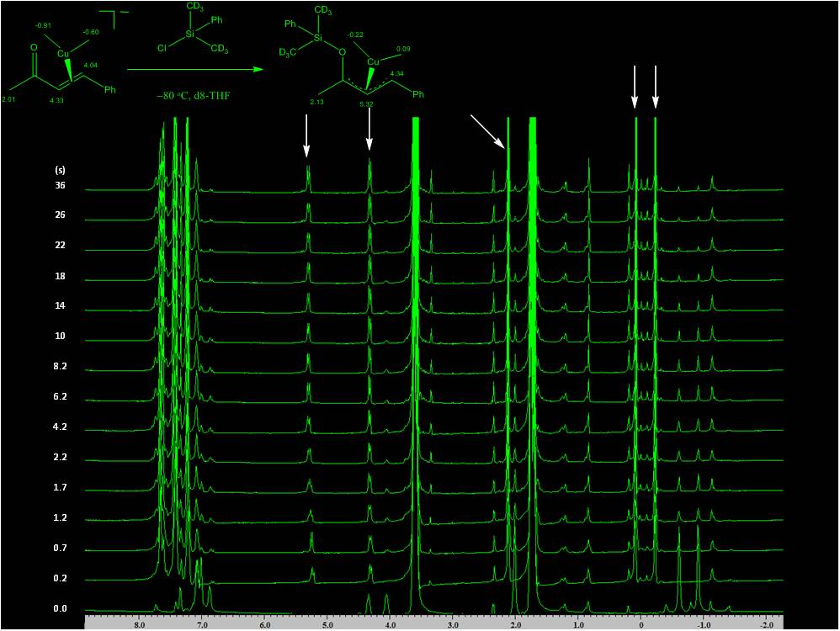Viewport: 840px width, 631px height.
Task: Click the leftmost of the two arrows near 0 ppm
Action: coord(635,87)
